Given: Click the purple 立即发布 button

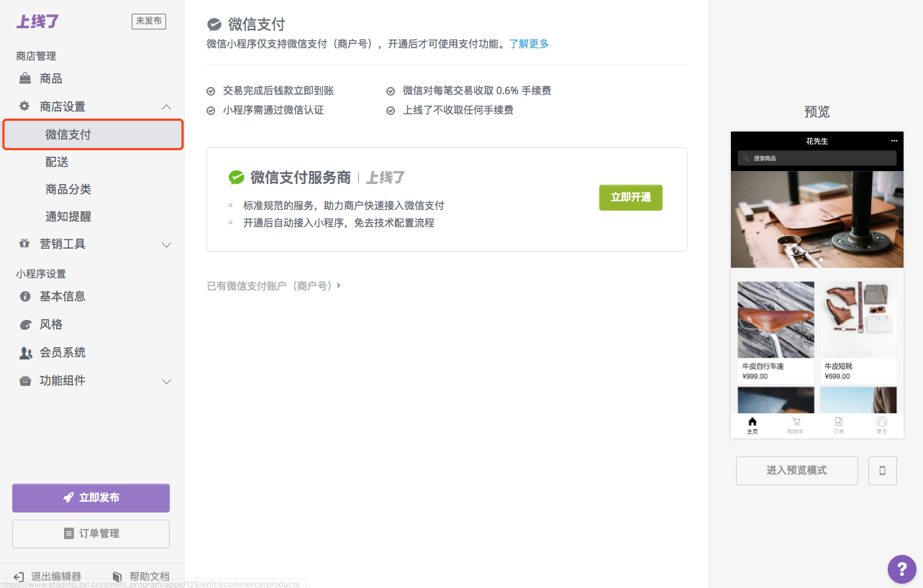Looking at the screenshot, I should coord(91,497).
